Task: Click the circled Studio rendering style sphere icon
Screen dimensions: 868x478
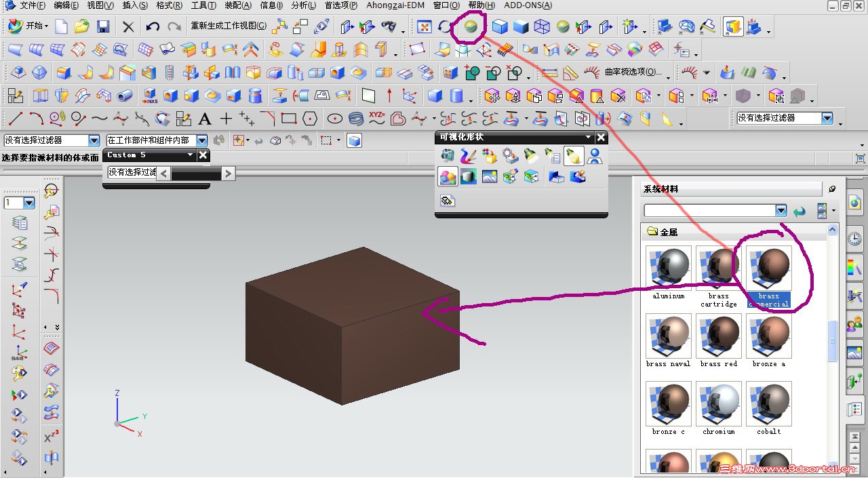Action: click(x=471, y=26)
